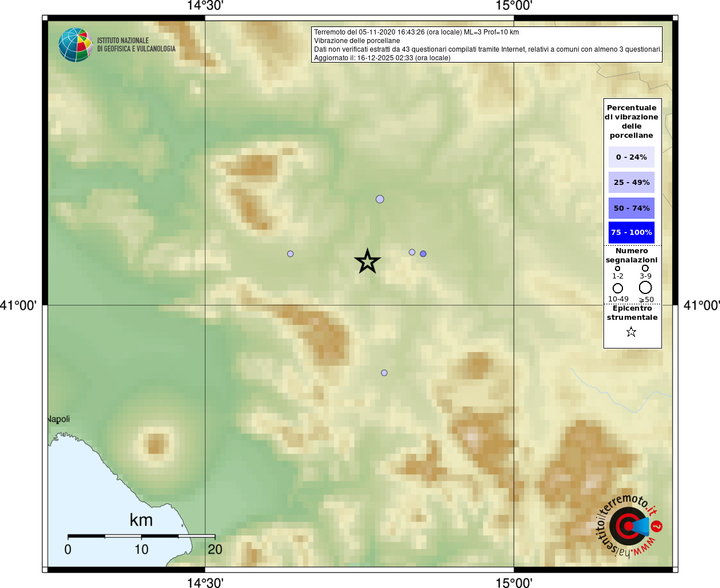Image resolution: width=720 pixels, height=588 pixels.
Task: Click the ≥50 reports legend circle
Action: click(x=645, y=287)
